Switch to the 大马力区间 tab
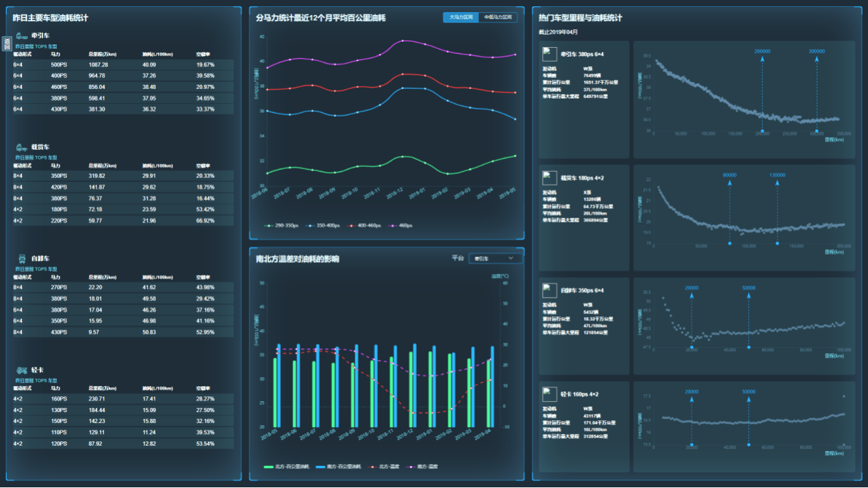The height and width of the screenshot is (488, 868). [461, 17]
